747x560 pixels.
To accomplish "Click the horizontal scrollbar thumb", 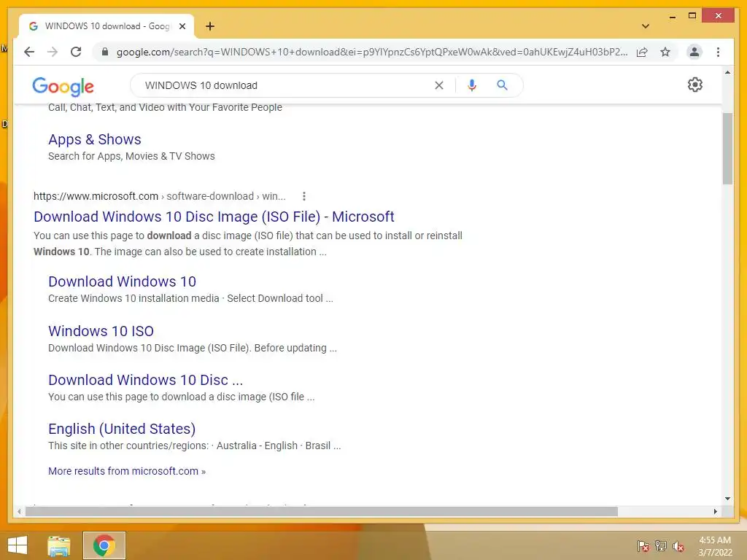I will point(322,511).
